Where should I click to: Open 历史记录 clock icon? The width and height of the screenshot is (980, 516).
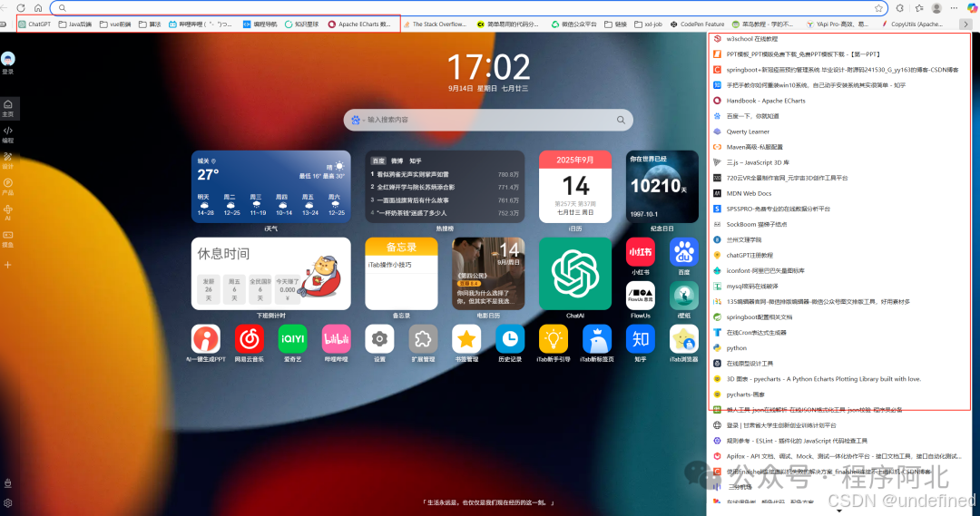click(510, 339)
